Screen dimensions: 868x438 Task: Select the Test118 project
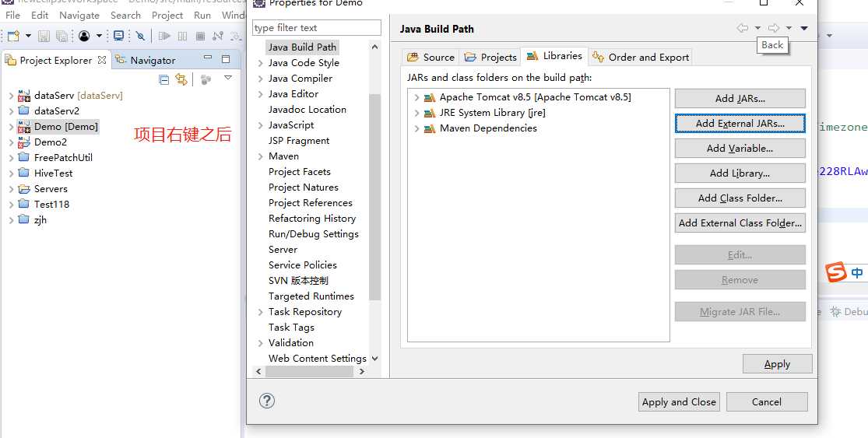click(51, 204)
